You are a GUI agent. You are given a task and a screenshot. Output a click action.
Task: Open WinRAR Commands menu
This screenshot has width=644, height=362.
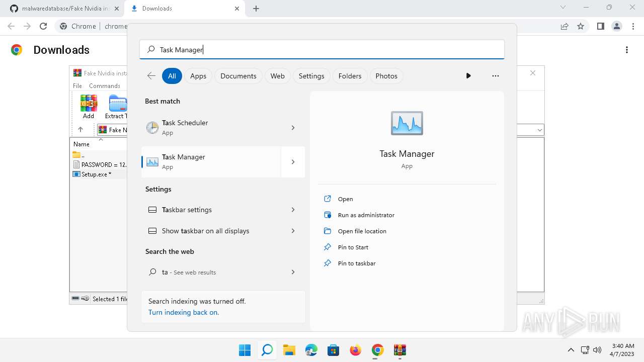tap(105, 86)
